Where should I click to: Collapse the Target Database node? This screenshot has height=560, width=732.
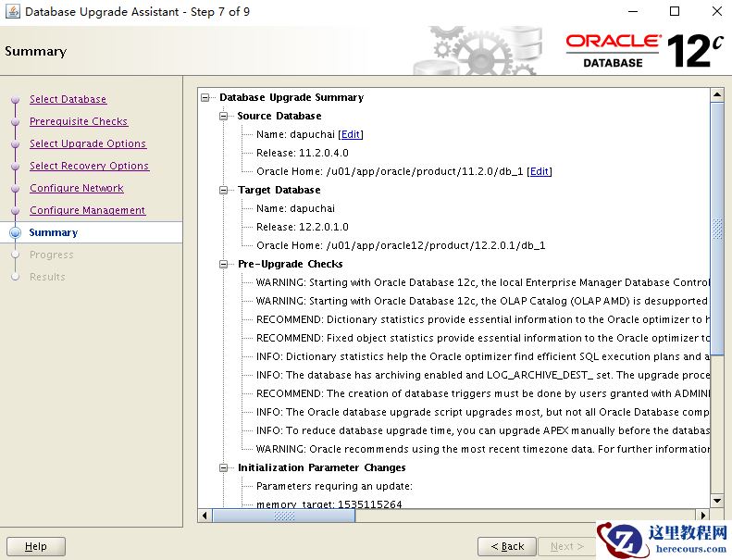[224, 190]
